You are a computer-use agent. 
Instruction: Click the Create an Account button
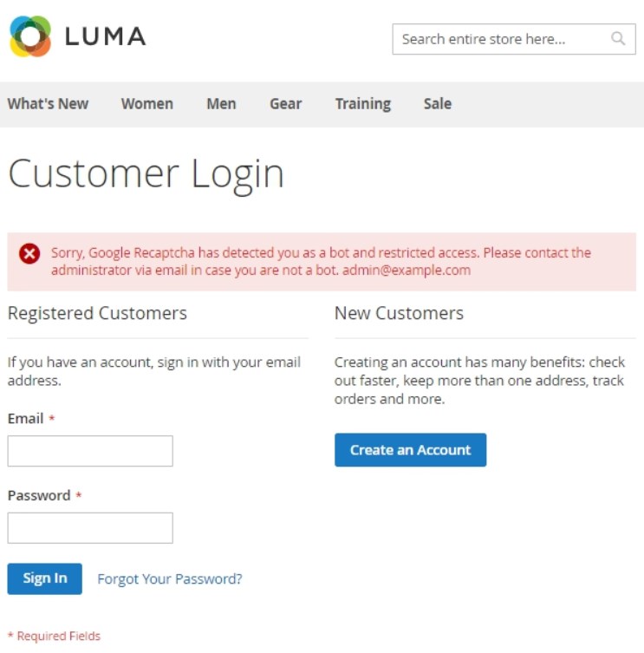(x=410, y=450)
